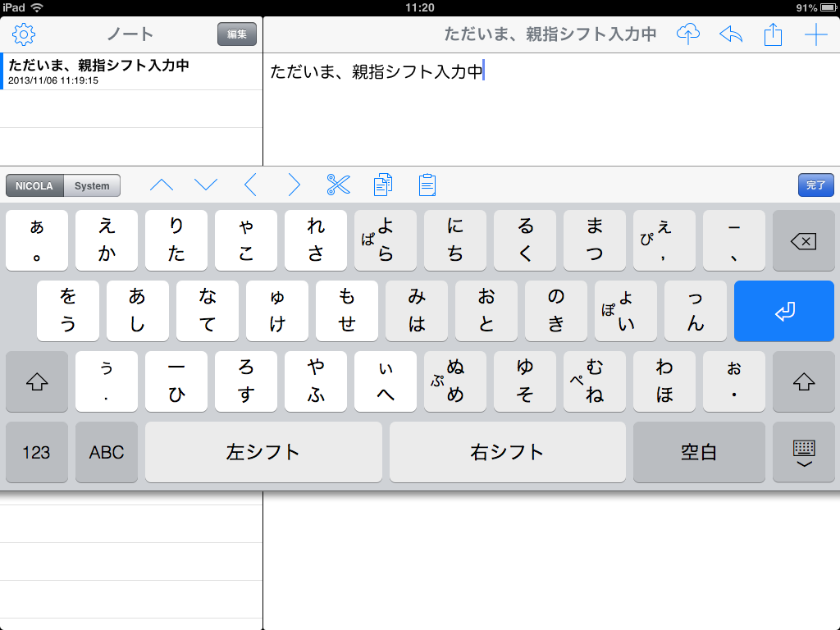
Task: Tap the を/う key
Action: pos(68,311)
